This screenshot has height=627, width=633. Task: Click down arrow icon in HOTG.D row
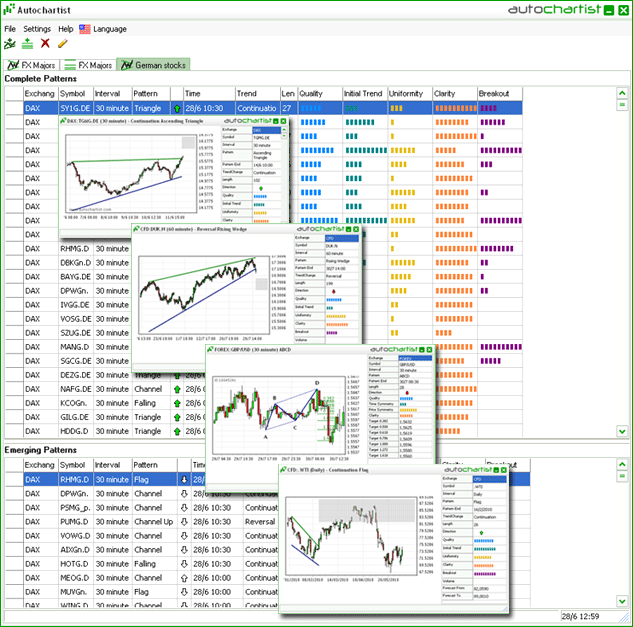pyautogui.click(x=184, y=564)
